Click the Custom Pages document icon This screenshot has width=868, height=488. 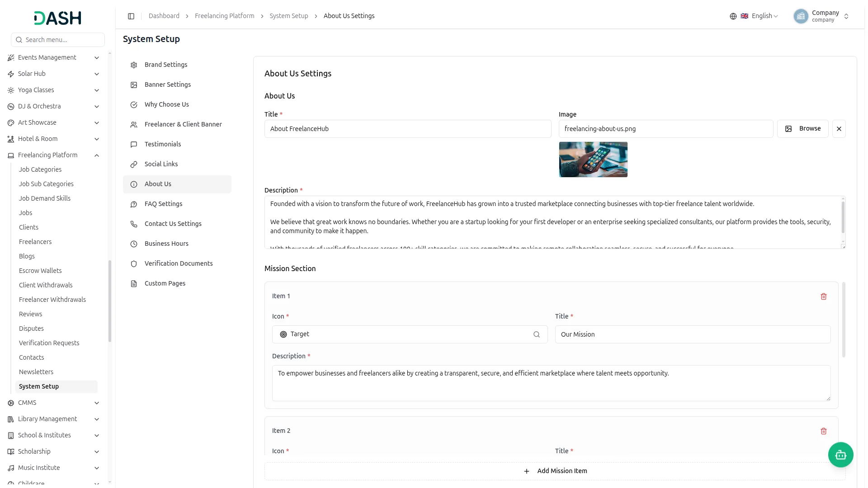134,284
